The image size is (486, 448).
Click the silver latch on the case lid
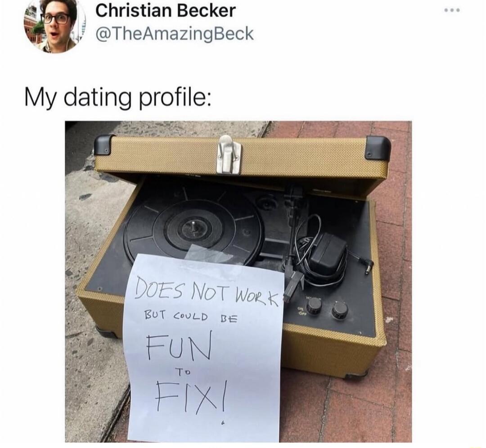coord(229,154)
